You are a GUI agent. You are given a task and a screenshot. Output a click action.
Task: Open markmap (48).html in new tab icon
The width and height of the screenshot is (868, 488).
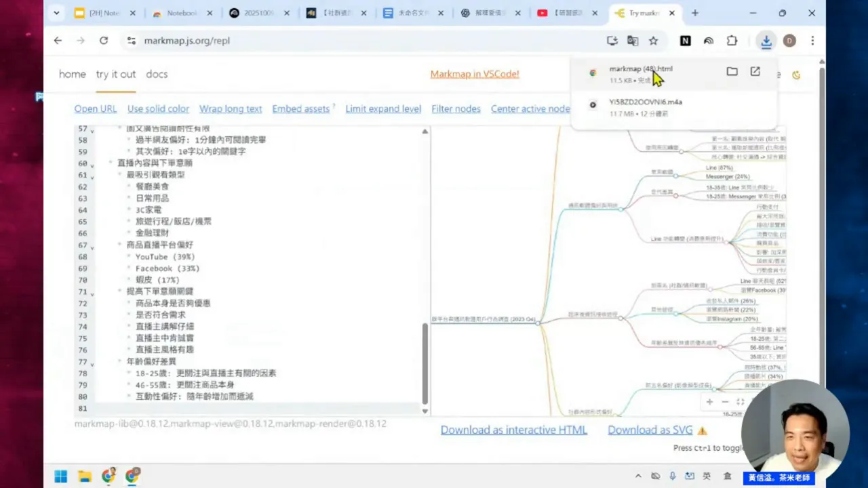pyautogui.click(x=755, y=71)
